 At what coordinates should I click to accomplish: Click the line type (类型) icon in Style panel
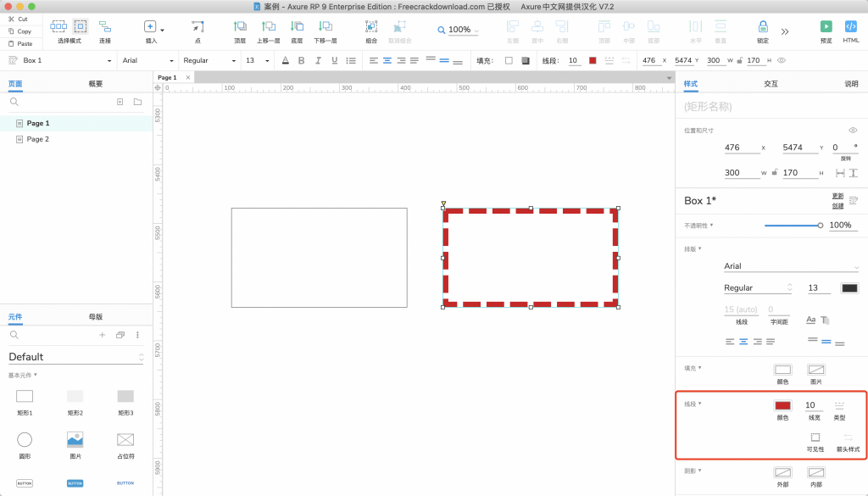(x=839, y=406)
